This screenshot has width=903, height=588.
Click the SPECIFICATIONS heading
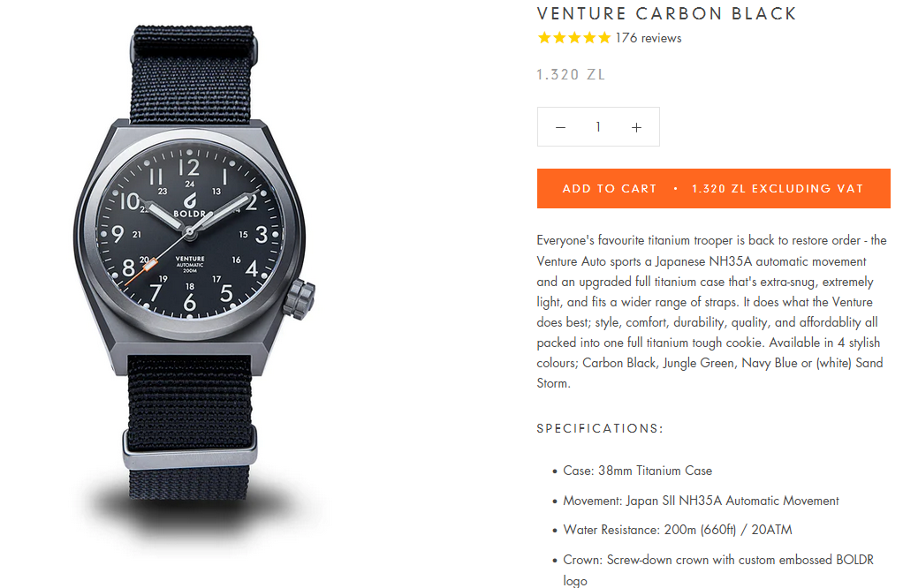click(600, 428)
